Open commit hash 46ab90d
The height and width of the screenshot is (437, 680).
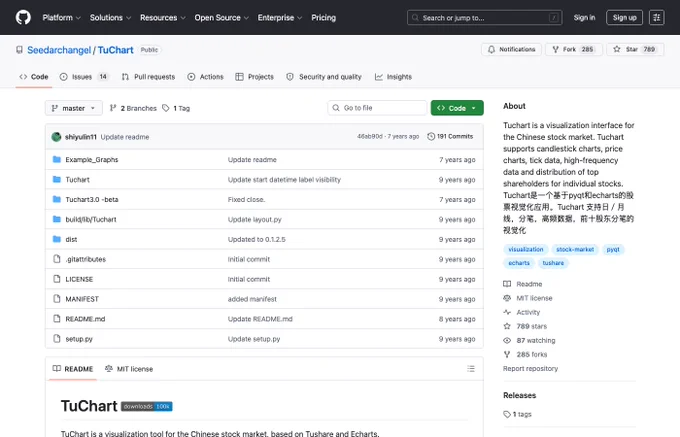370,137
